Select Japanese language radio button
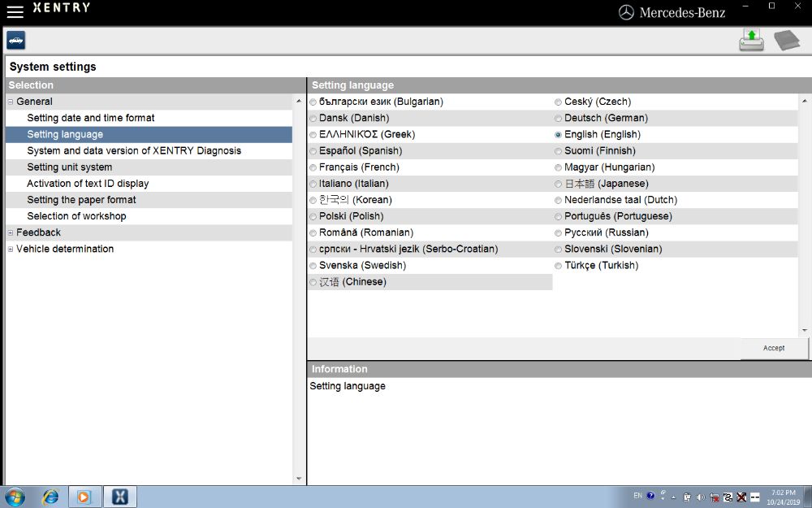This screenshot has height=508, width=812. pos(559,184)
